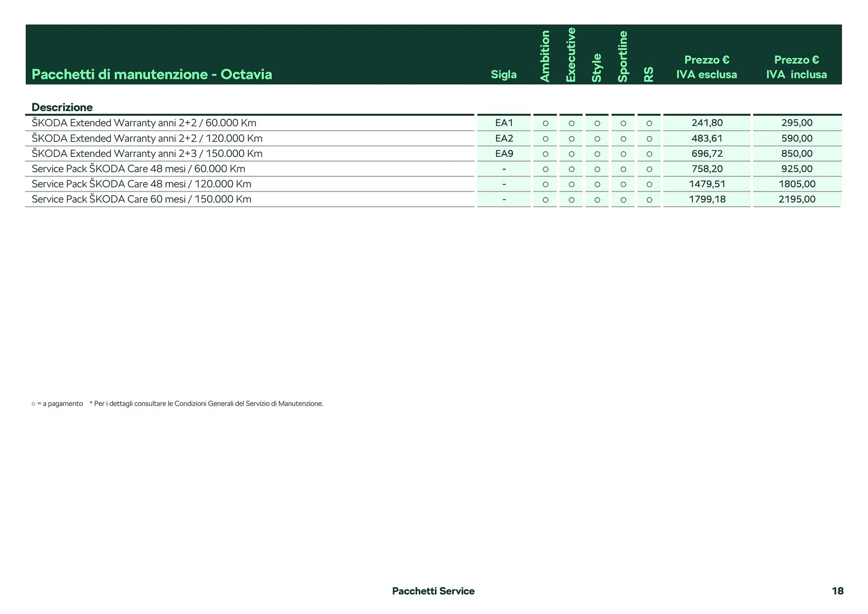This screenshot has height=614, width=868.
Task: Click the Ambition circle in the EA9 row
Action: pos(545,154)
